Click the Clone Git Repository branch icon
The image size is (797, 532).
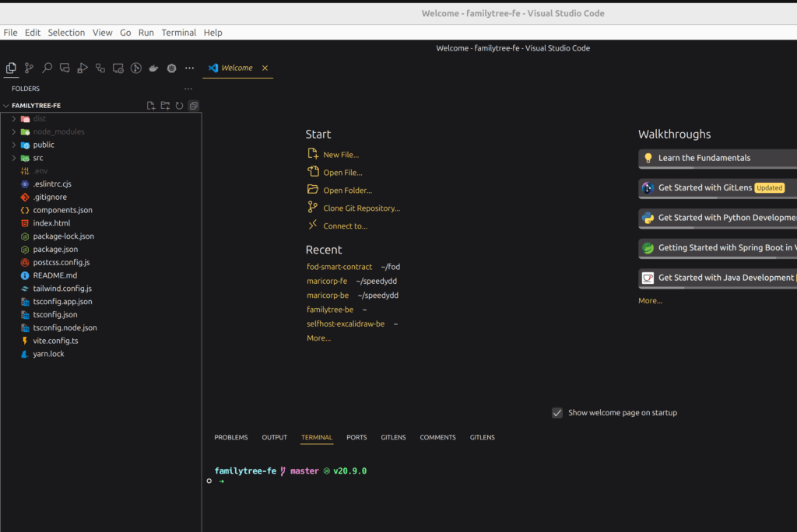coord(313,208)
